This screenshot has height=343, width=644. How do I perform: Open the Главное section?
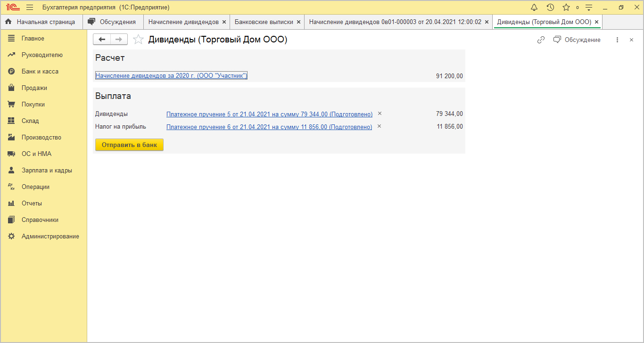[x=43, y=39]
